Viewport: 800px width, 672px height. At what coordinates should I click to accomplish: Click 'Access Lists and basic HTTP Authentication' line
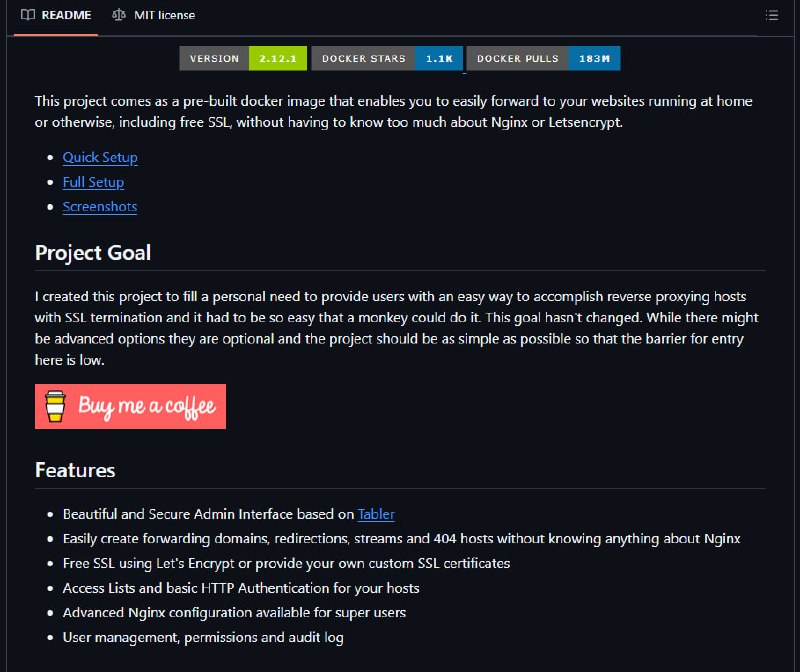click(x=241, y=588)
